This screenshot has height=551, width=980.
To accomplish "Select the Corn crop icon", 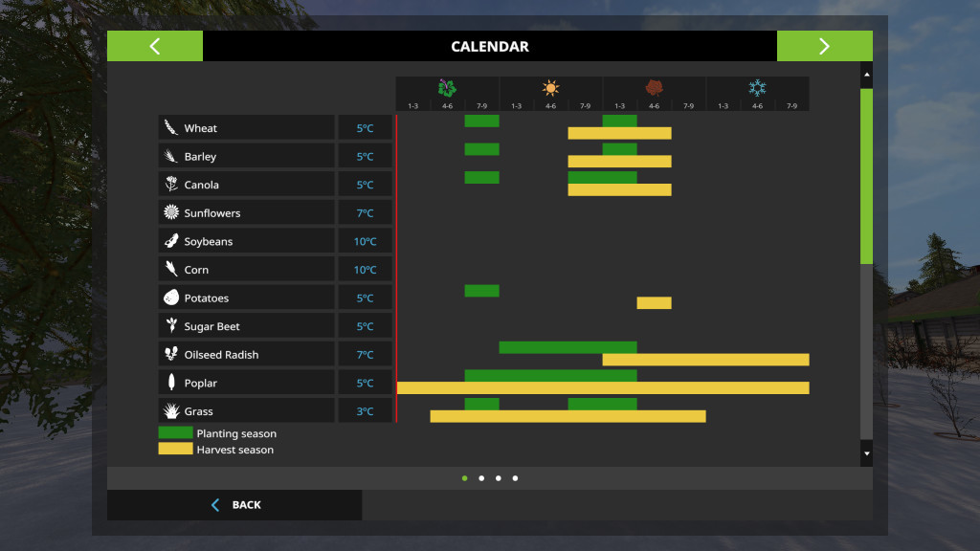I will point(171,270).
